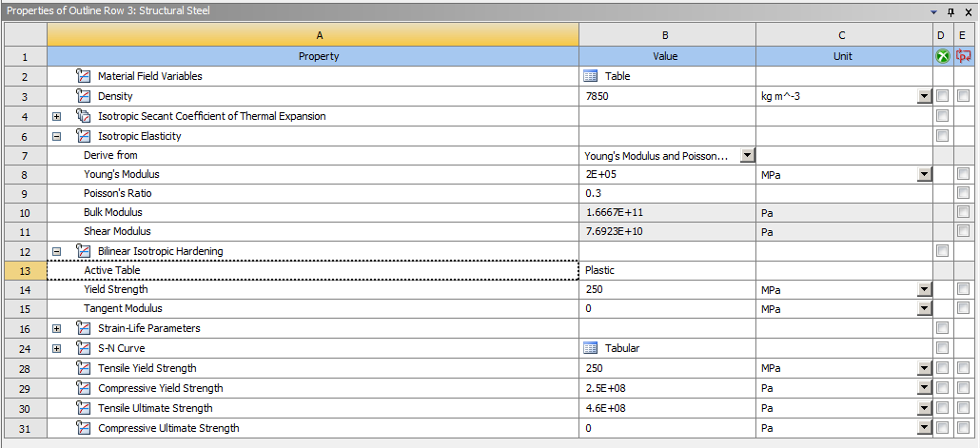Click the Tensile Ultimate Strength property icon
Viewport: 980px width, 448px height.
pos(83,408)
